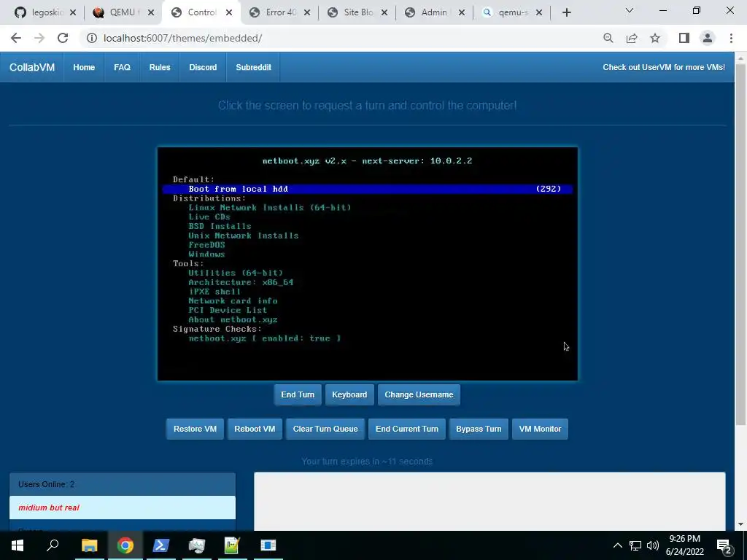Bookmark this page with the star icon
The height and width of the screenshot is (560, 747).
pos(655,38)
